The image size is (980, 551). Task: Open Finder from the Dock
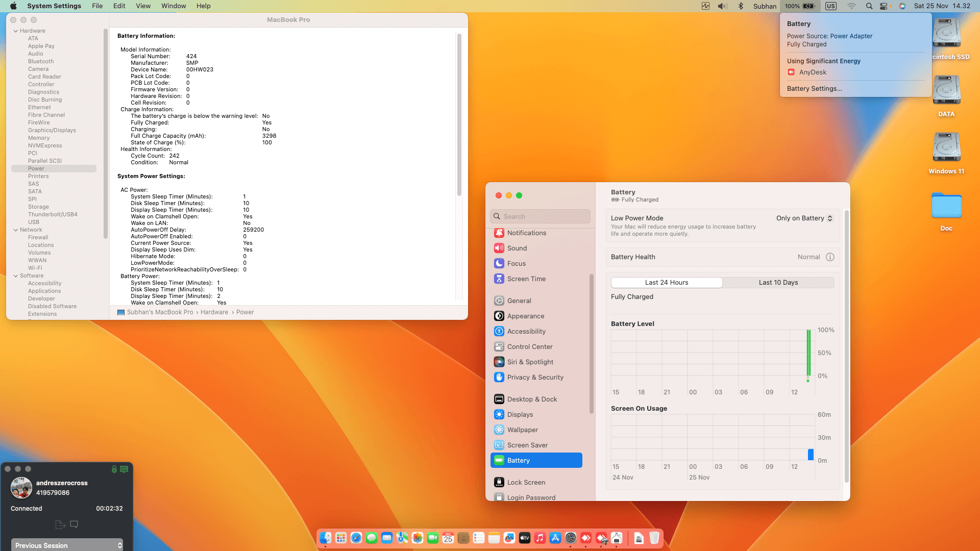point(326,538)
